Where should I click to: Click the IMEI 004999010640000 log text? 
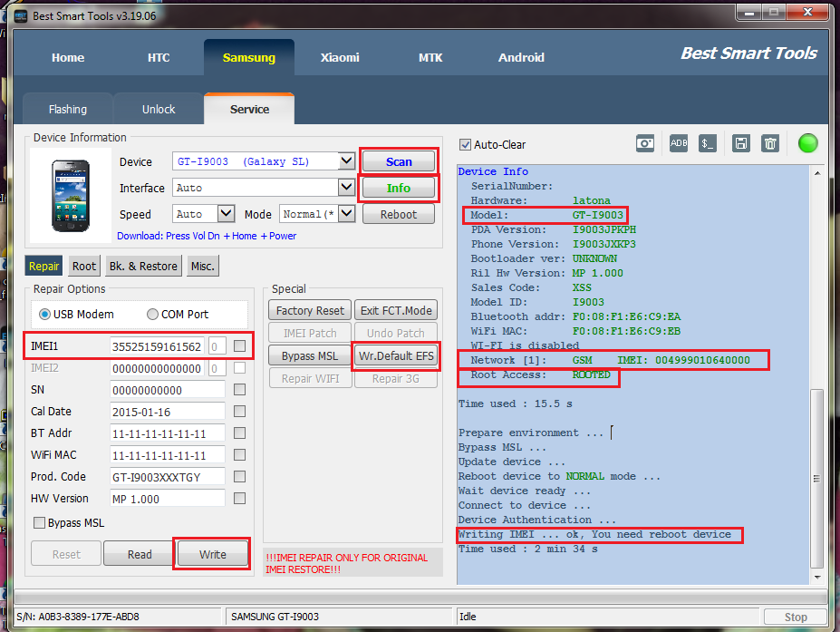683,360
